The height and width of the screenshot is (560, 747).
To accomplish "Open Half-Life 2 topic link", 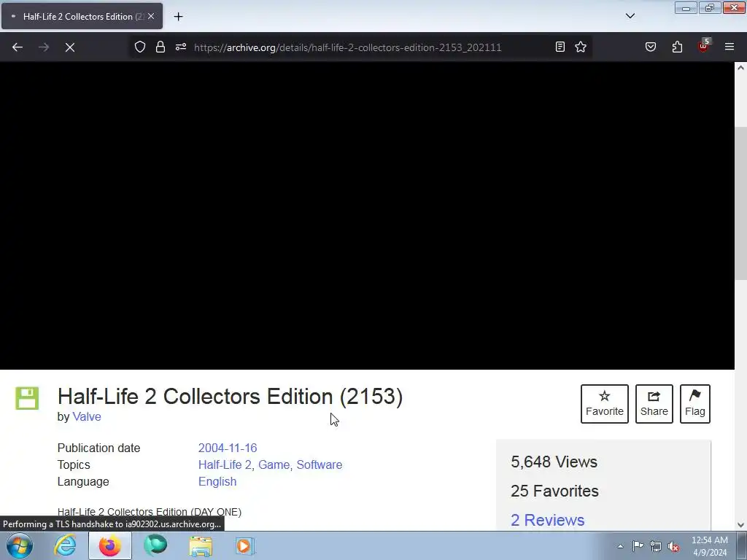I will [226, 464].
